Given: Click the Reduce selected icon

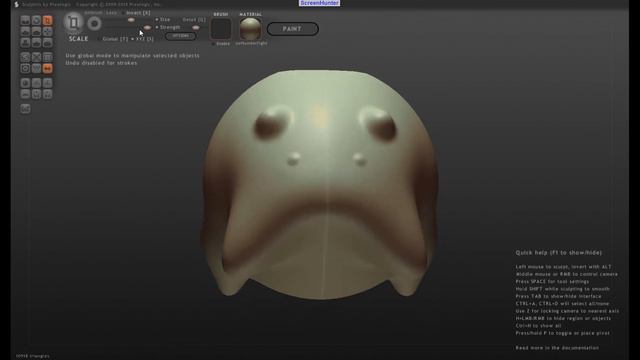Looking at the screenshot, I should tap(36, 57).
